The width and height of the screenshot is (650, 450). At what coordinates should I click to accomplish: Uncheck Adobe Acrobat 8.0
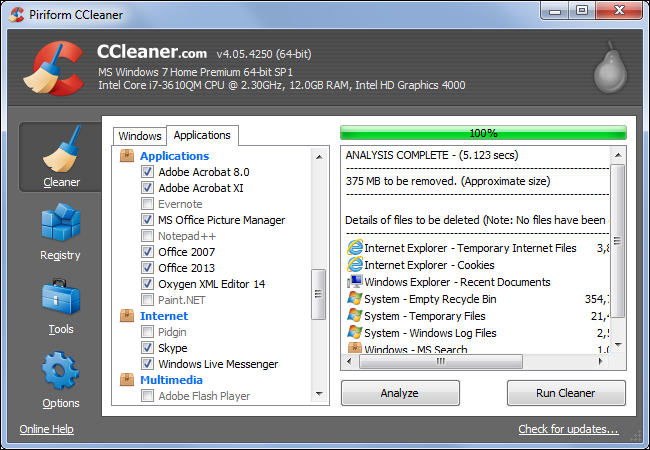[x=147, y=172]
